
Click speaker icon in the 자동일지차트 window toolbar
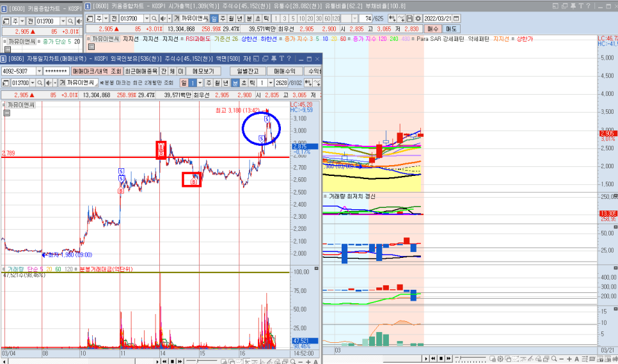tap(48, 83)
